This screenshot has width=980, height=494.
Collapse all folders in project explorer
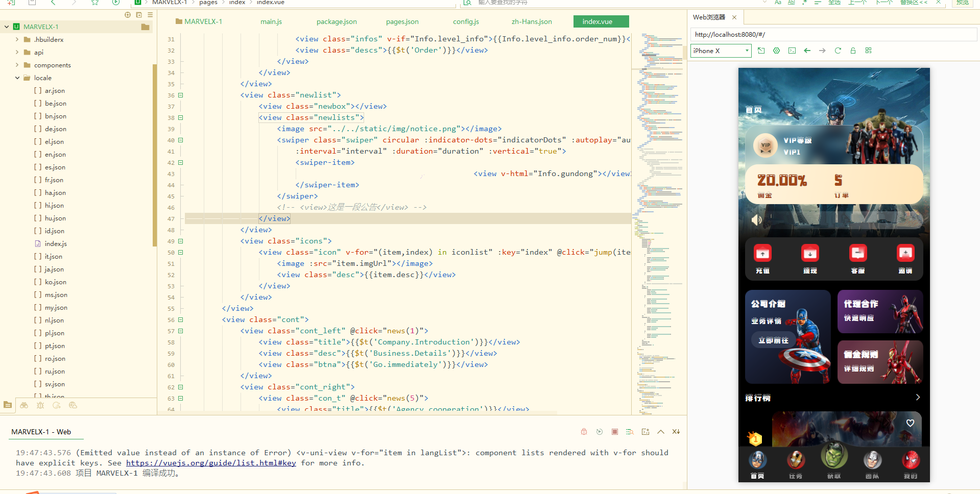(x=139, y=15)
